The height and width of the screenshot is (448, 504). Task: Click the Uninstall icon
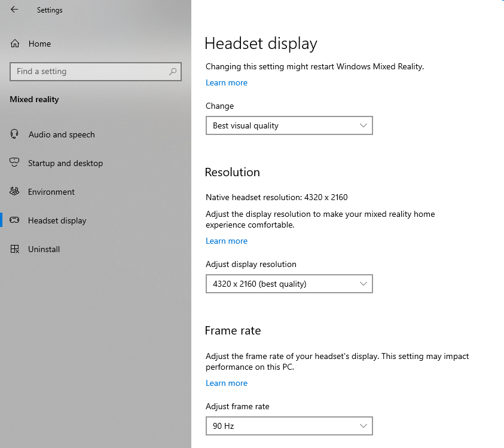coord(15,249)
